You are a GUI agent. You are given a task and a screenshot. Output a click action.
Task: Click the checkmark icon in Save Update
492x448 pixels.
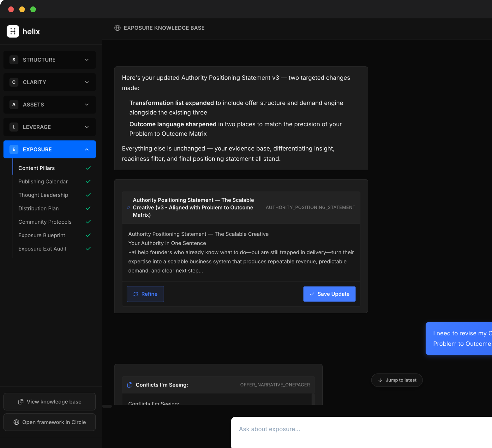tap(312, 294)
